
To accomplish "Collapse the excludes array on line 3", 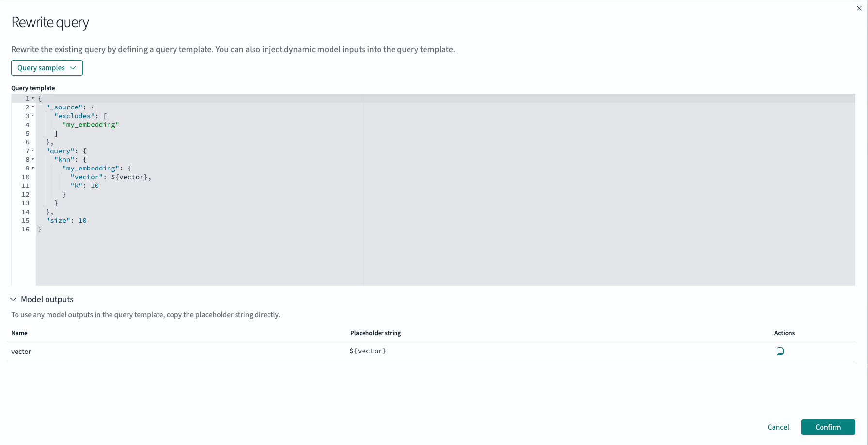I will (x=33, y=115).
